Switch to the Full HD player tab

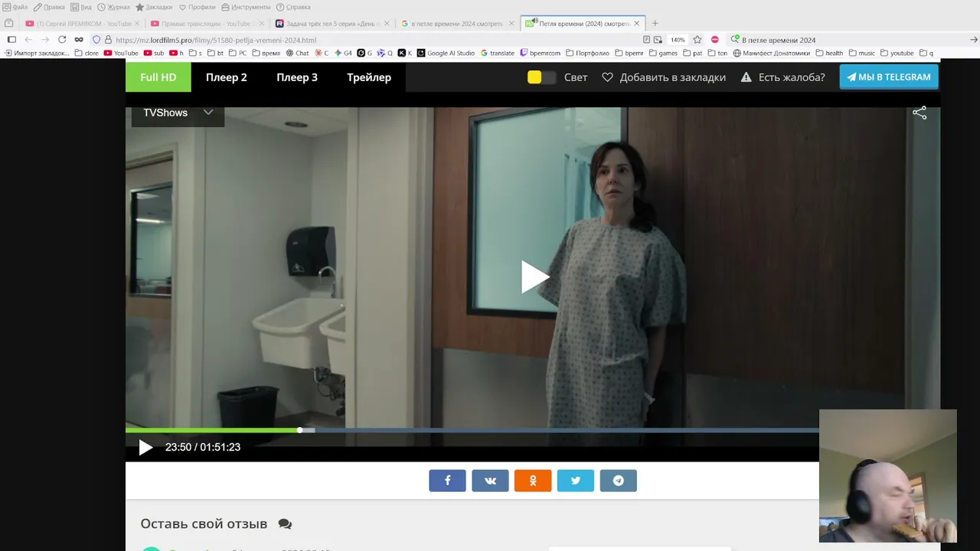pos(158,77)
